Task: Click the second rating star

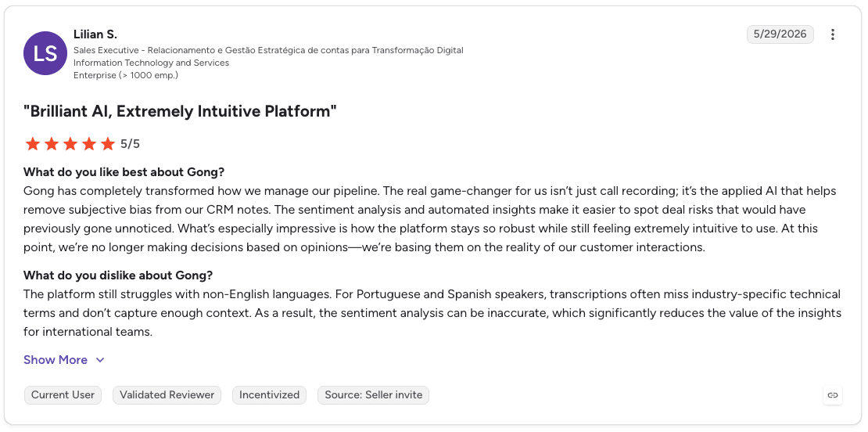Action: (x=52, y=144)
